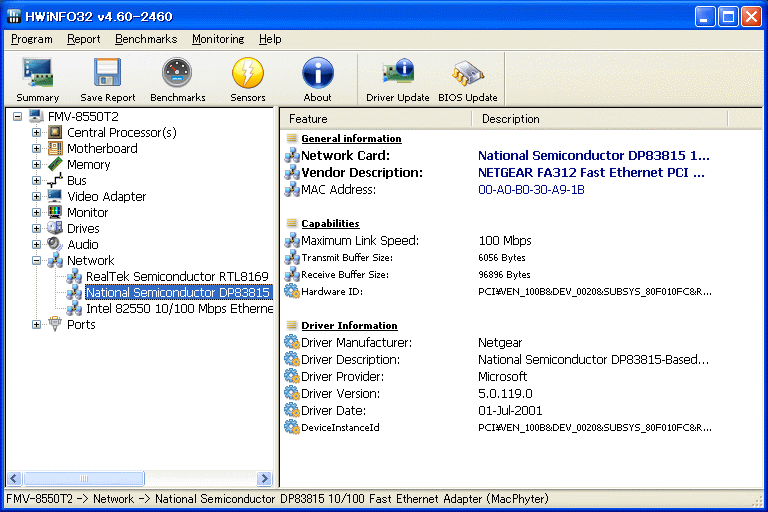Screen dimensions: 768x512
Task: Click icon beside RealTek Semiconductor RTL8169
Action: point(74,276)
